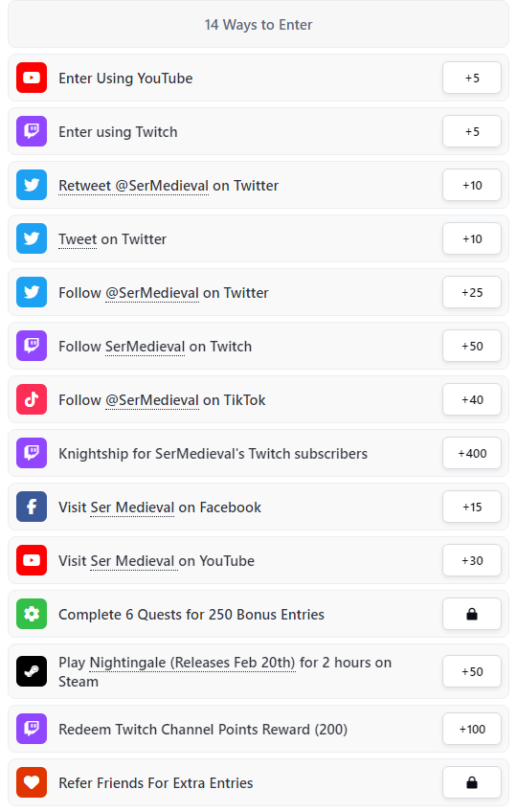Image resolution: width=517 pixels, height=812 pixels.
Task: Open the Tweet on Twitter entry
Action: (x=258, y=238)
